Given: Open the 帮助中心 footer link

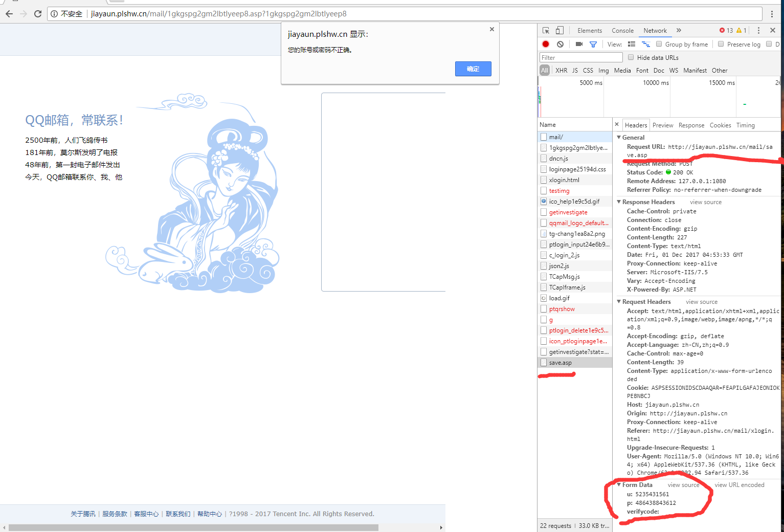Looking at the screenshot, I should tap(210, 514).
